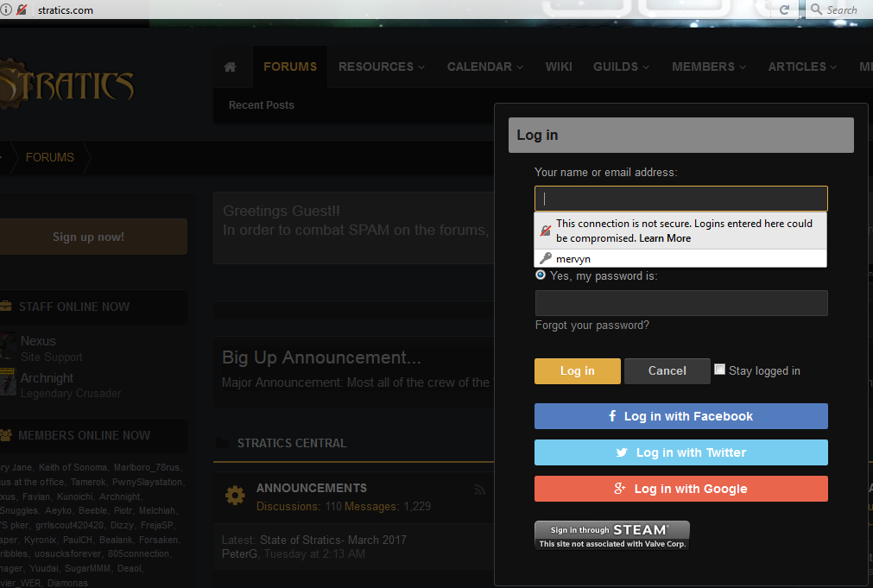Open the Announcements RSS feed icon

point(479,490)
